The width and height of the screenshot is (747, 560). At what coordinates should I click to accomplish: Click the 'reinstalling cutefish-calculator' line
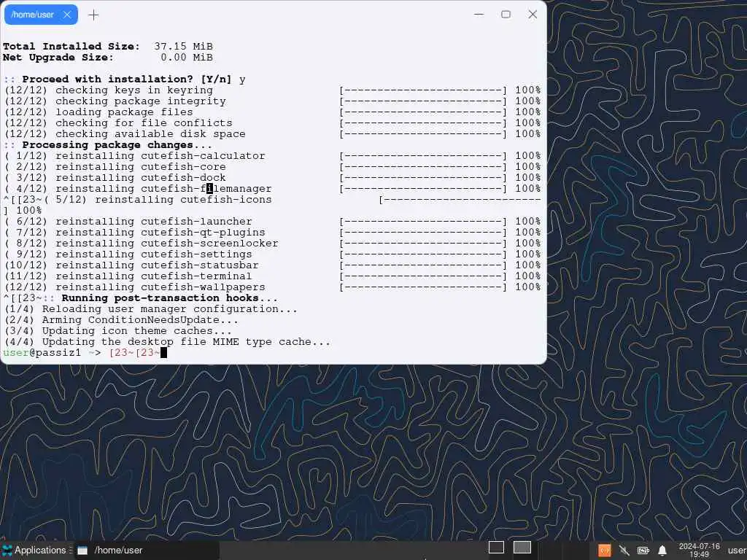click(272, 156)
